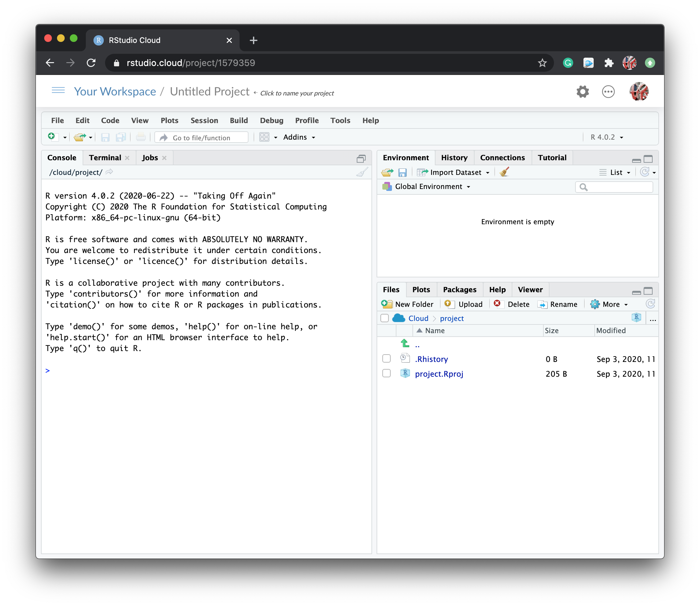Image resolution: width=700 pixels, height=606 pixels.
Task: Click the workspace panes grid icon
Action: click(264, 137)
